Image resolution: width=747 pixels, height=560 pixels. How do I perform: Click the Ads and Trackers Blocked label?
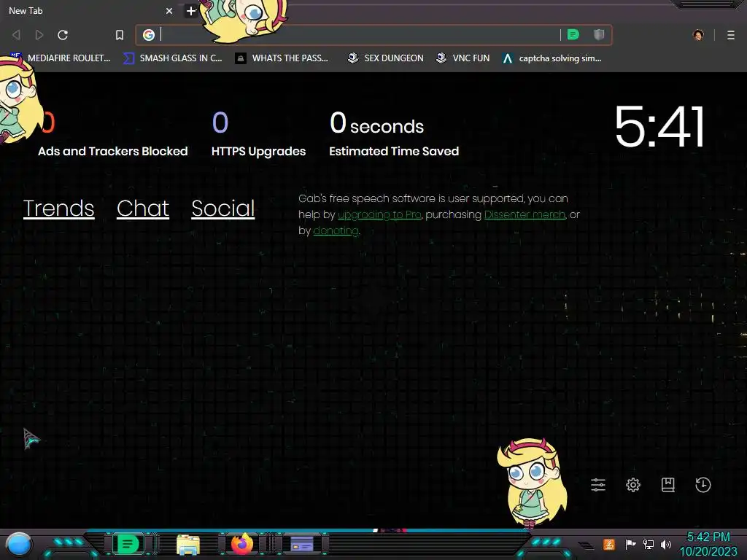[x=113, y=152]
